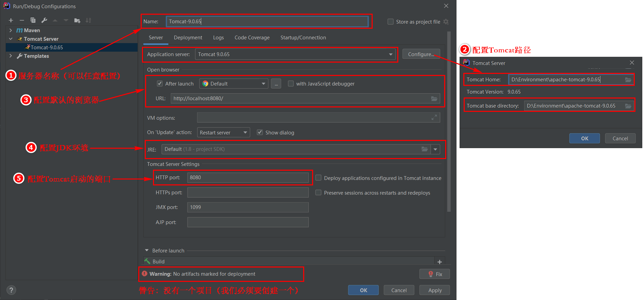
Task: Click browser ellipsis button
Action: (276, 84)
